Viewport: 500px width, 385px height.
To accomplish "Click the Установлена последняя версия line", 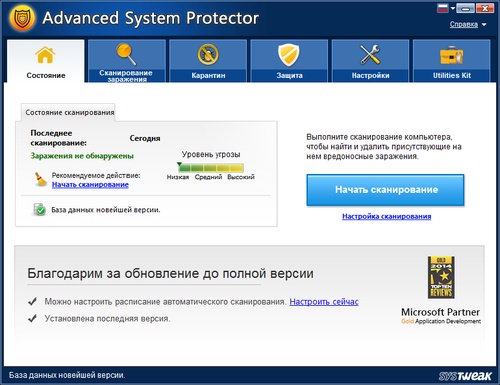I will pos(107,319).
